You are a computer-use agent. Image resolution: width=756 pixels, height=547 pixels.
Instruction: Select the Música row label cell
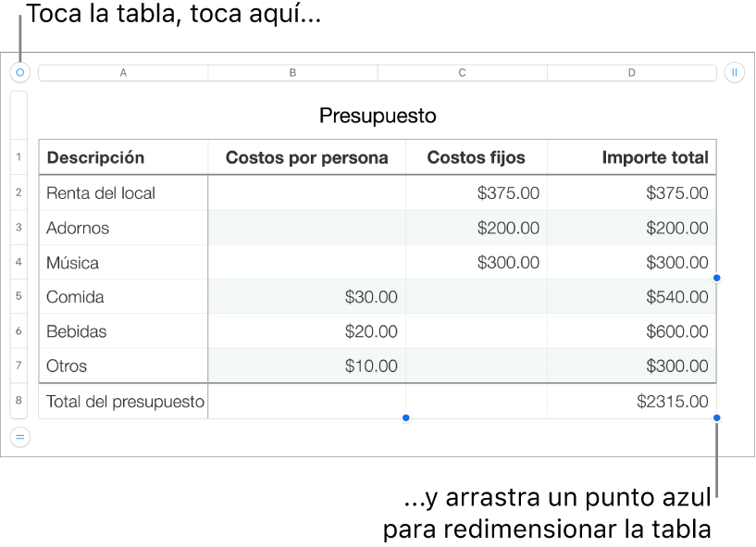click(x=123, y=262)
